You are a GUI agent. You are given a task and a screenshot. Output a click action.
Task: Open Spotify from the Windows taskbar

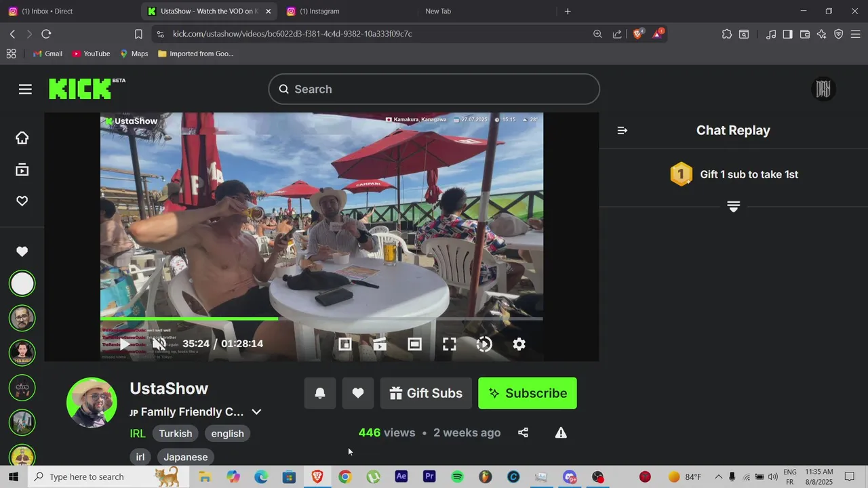click(x=457, y=476)
